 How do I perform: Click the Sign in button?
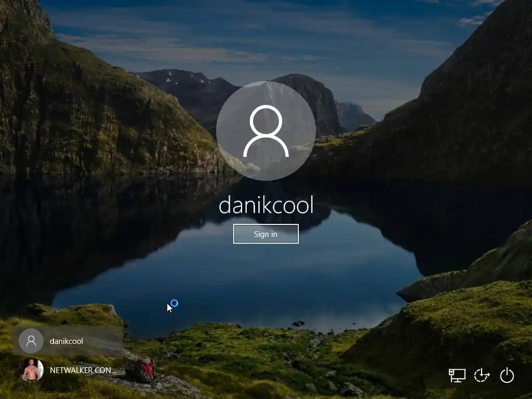[x=265, y=234]
